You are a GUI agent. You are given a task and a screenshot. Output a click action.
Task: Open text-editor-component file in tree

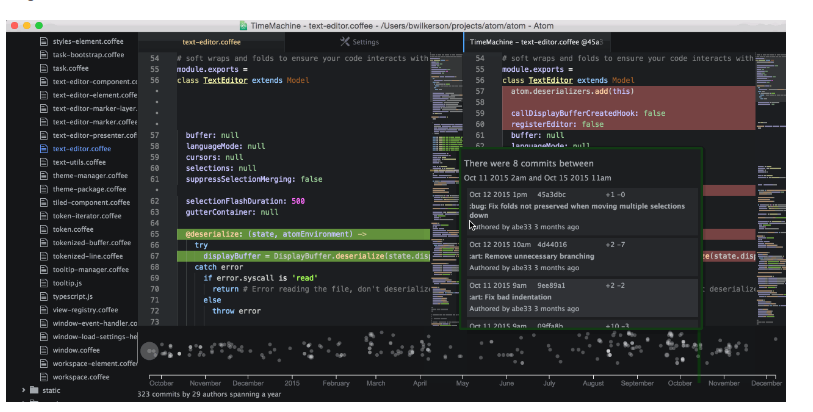[94, 82]
